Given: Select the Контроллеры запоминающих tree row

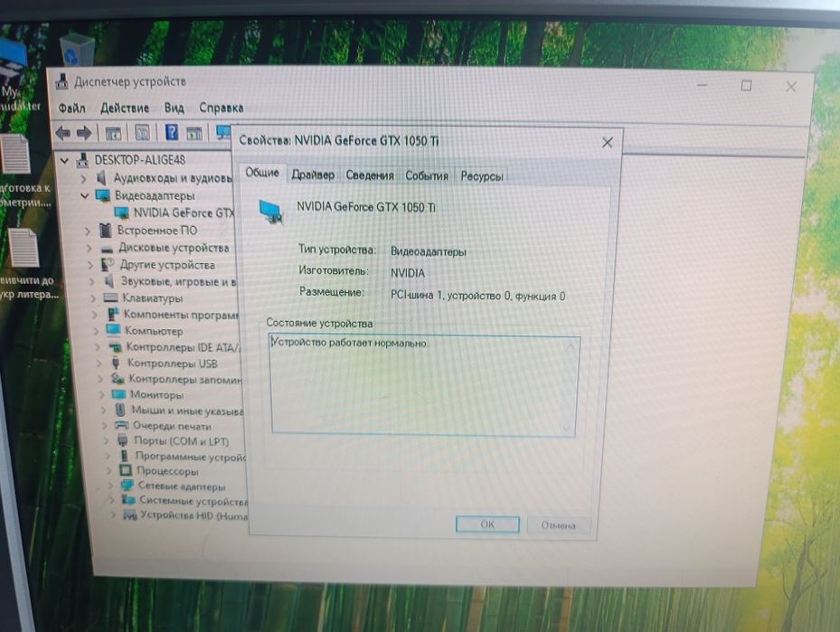Looking at the screenshot, I should point(185,379).
